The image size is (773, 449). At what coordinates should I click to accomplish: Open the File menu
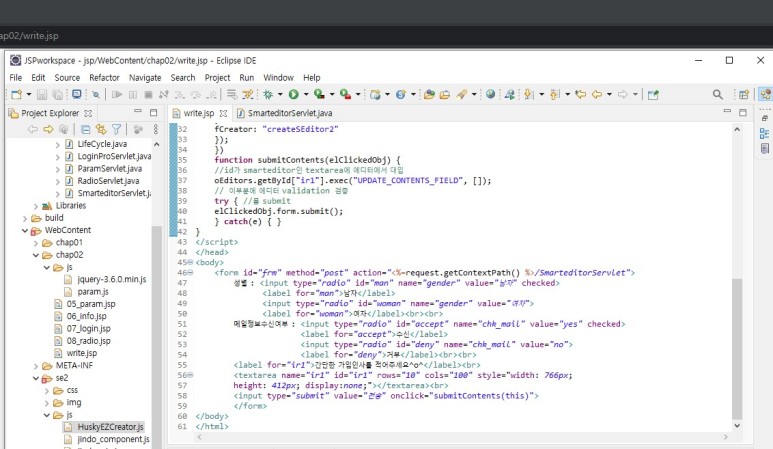click(16, 77)
